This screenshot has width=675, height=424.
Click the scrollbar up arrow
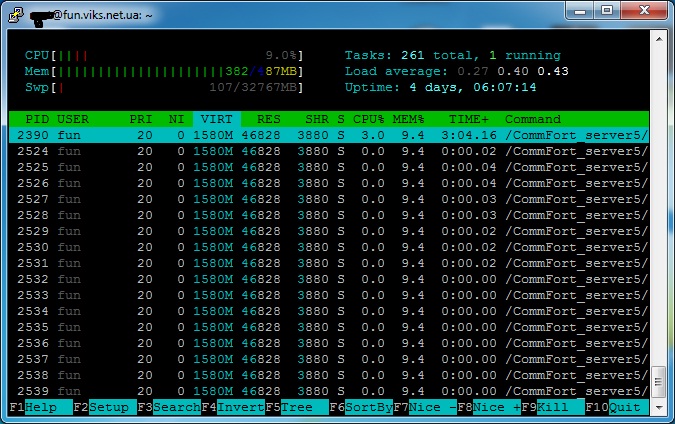pyautogui.click(x=658, y=36)
